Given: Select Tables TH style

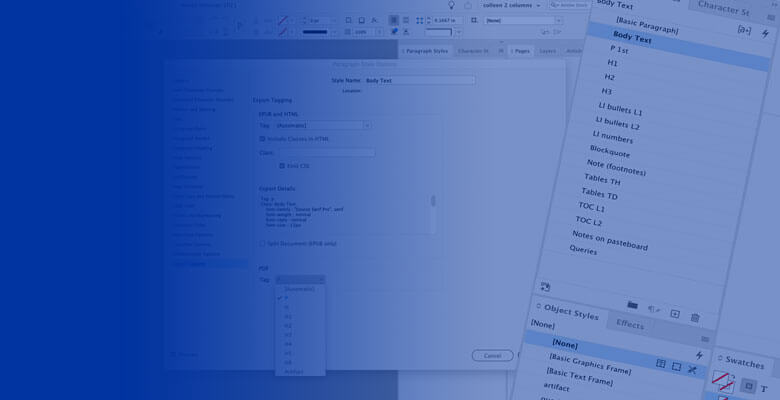Looking at the screenshot, I should tap(602, 179).
